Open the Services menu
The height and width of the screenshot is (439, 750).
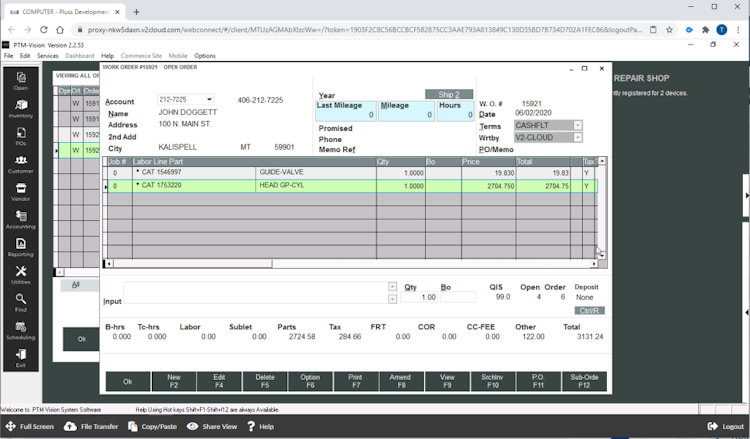click(x=48, y=56)
